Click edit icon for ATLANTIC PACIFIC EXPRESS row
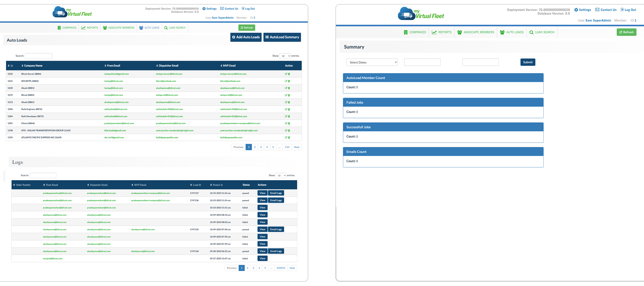The image size is (644, 286). pos(286,138)
